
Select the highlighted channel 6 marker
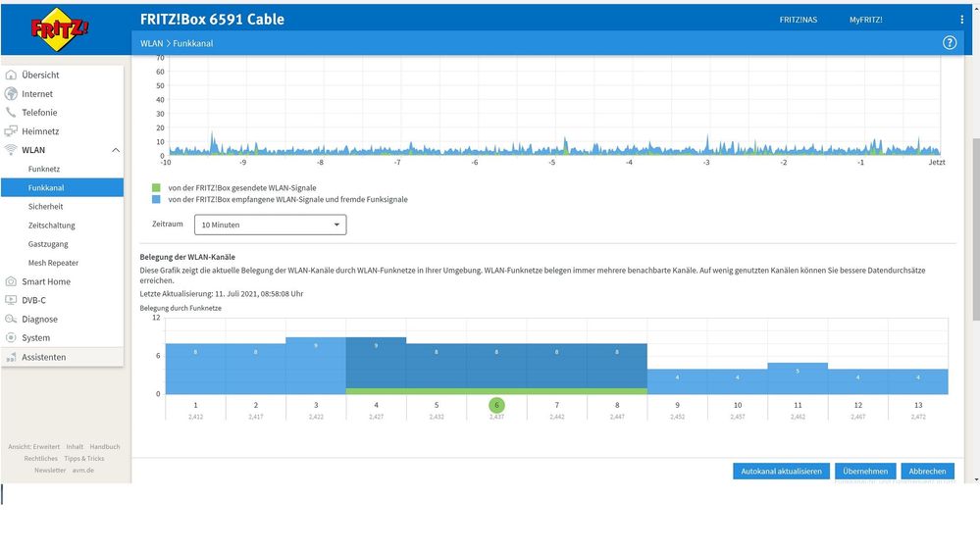[x=497, y=405]
